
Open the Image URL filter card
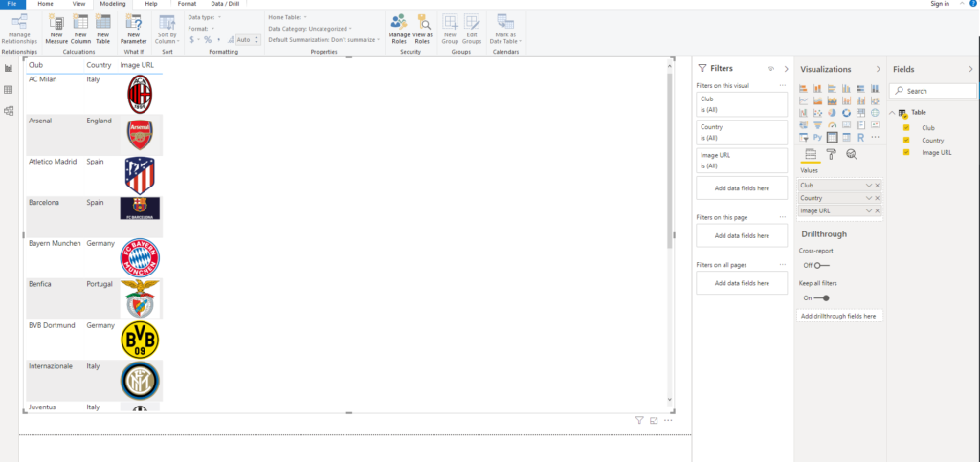(x=742, y=161)
